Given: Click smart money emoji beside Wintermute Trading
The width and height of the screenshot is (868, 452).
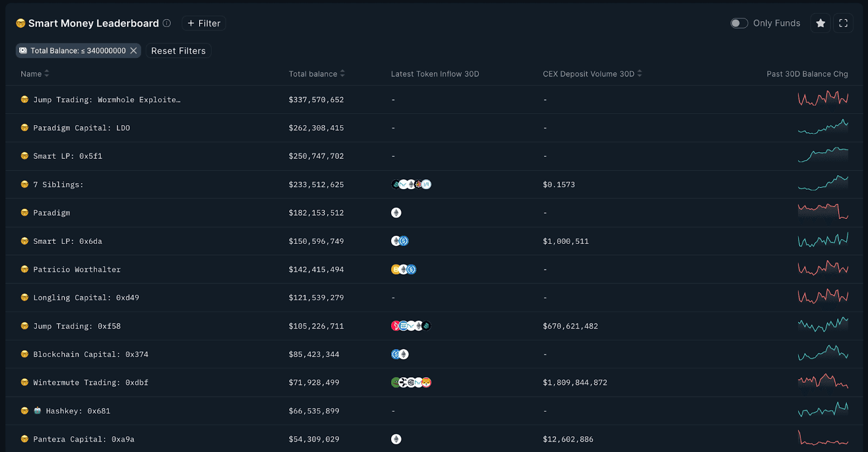Looking at the screenshot, I should [24, 383].
